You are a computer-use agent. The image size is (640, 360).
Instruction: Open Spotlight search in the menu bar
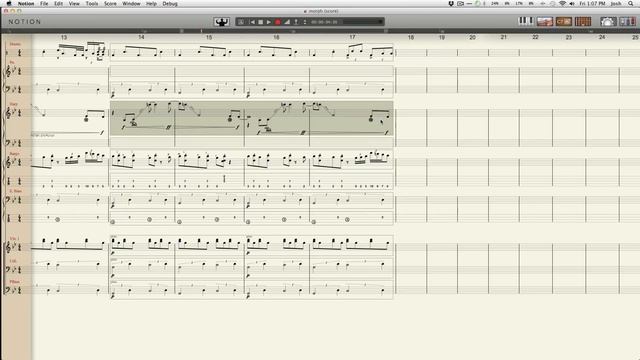point(631,4)
